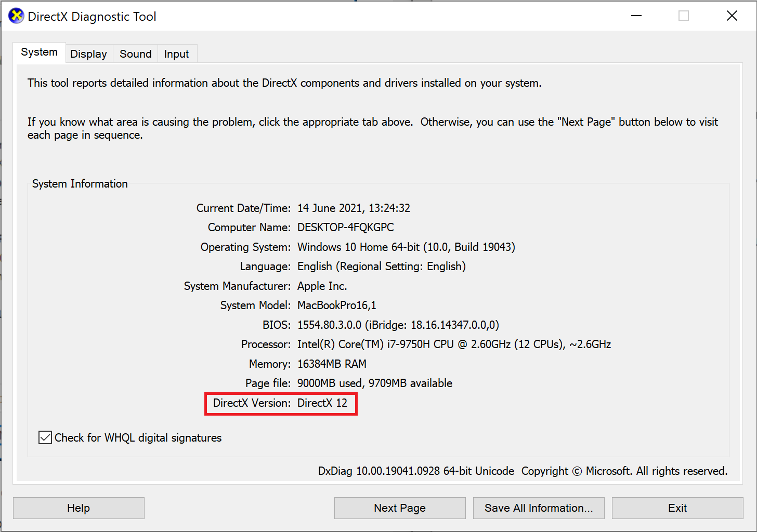
Task: Select the Input tab
Action: point(176,53)
